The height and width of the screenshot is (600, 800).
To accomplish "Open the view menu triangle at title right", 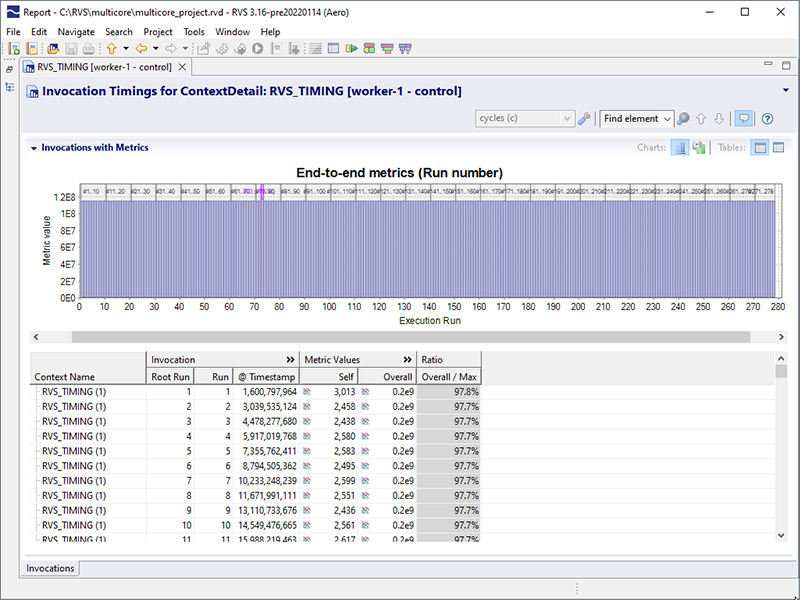I will click(786, 90).
